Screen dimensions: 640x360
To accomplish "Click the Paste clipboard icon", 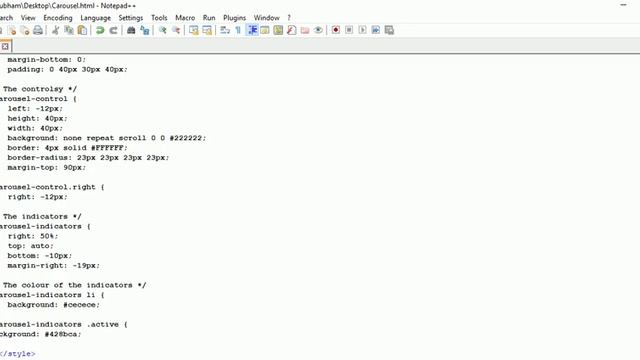I will [x=82, y=30].
